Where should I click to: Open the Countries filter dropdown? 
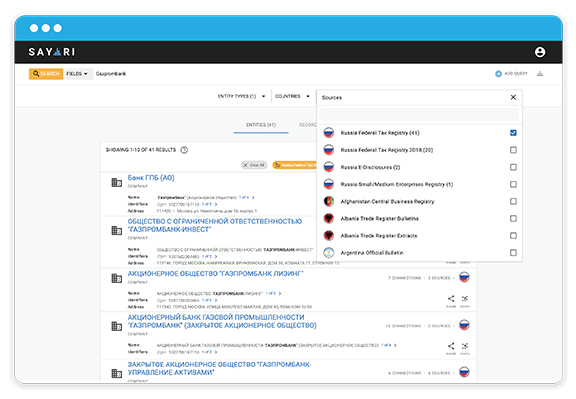point(292,96)
